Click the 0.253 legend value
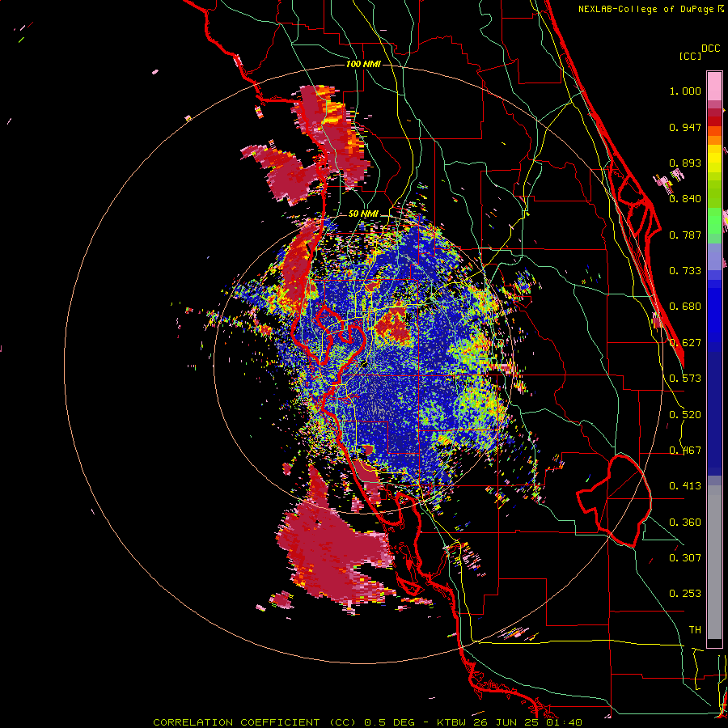The image size is (728, 728). click(x=685, y=594)
